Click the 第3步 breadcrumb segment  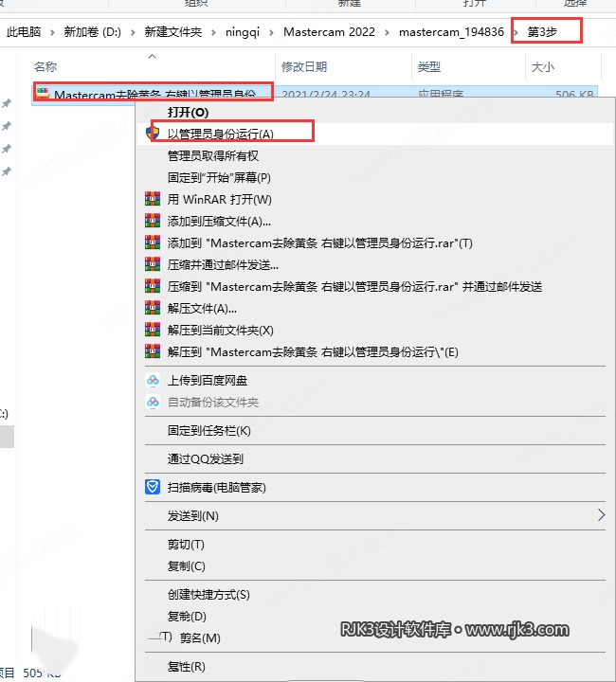(542, 32)
